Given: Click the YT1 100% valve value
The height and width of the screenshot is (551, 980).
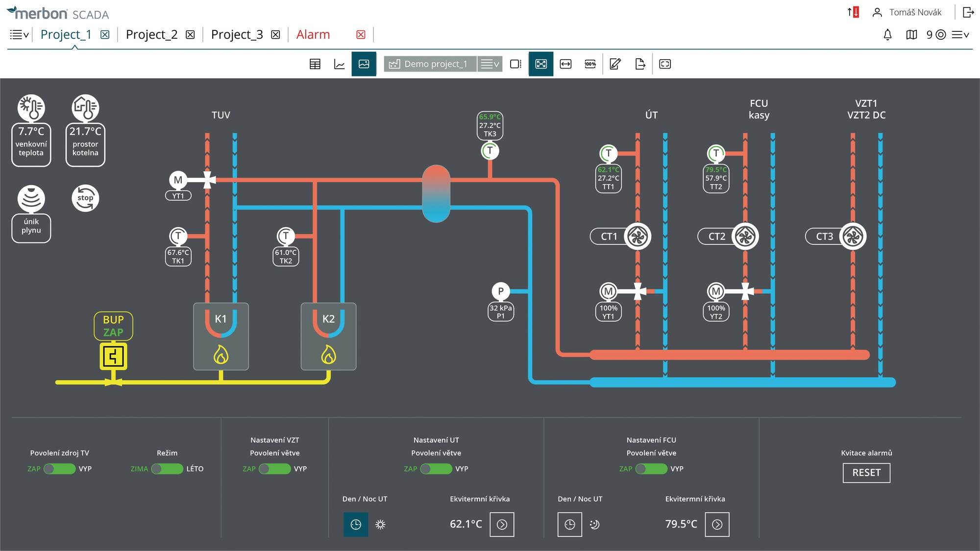Looking at the screenshot, I should pos(608,312).
